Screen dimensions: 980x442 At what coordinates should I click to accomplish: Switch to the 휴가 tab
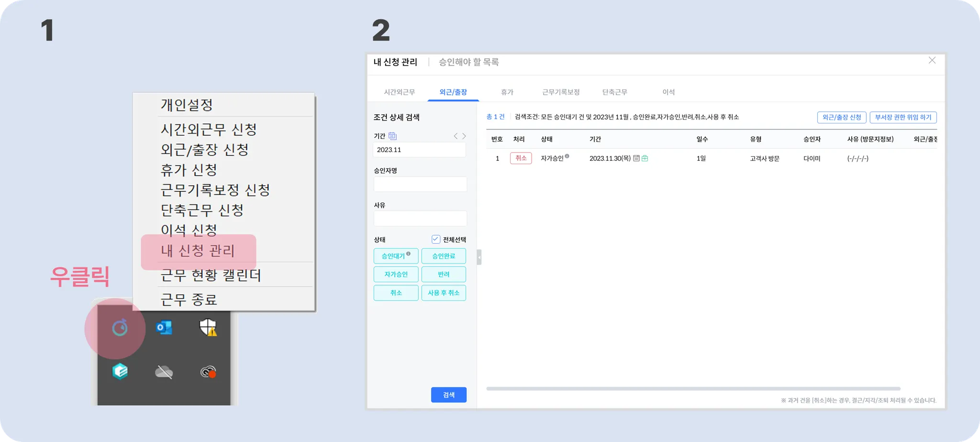click(507, 92)
